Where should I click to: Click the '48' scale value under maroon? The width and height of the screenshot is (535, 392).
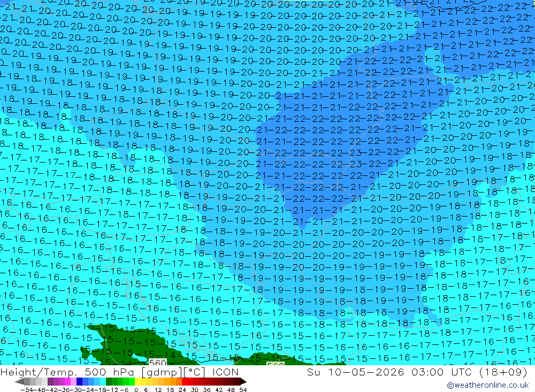point(231,390)
